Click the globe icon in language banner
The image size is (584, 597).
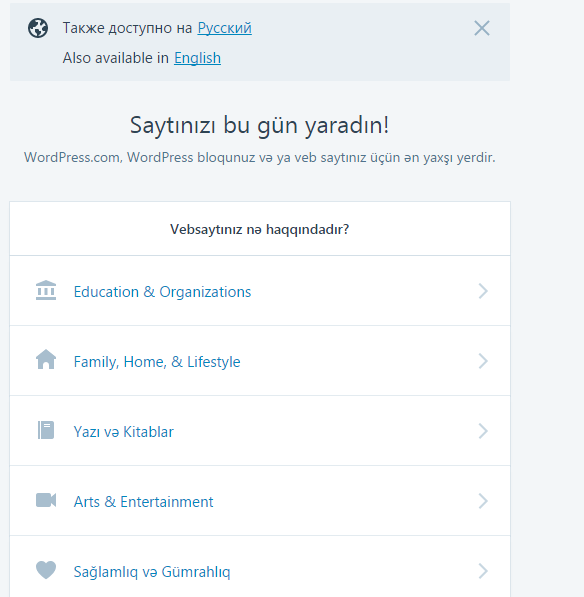[x=38, y=28]
